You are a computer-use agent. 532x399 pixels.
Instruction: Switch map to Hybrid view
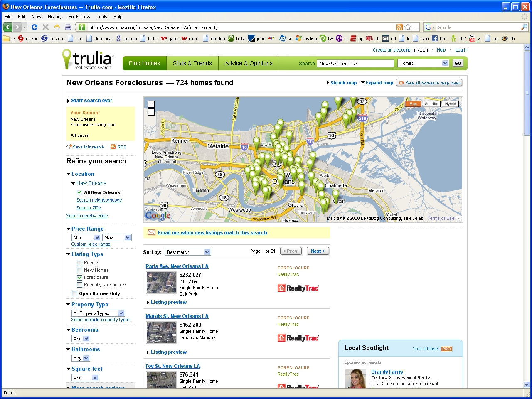[x=450, y=104]
